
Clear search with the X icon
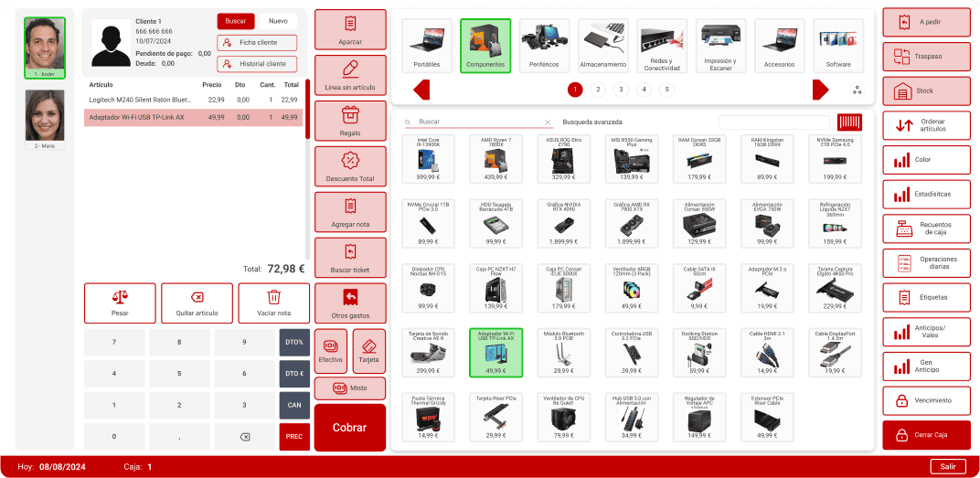point(548,122)
